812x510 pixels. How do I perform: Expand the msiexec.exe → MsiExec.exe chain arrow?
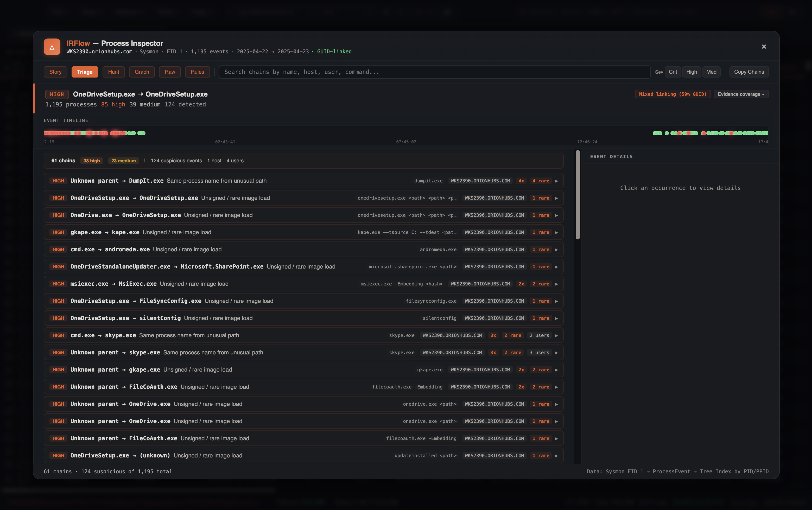(x=556, y=284)
